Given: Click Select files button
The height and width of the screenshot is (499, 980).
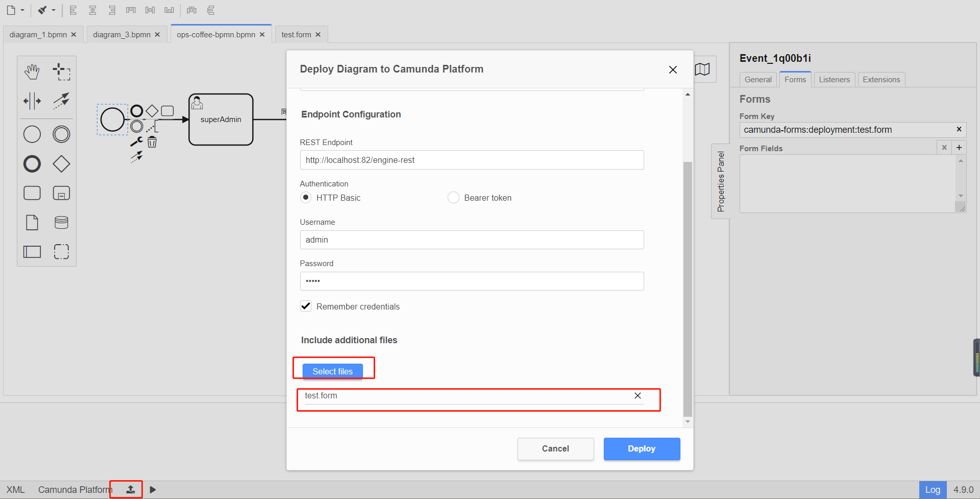Looking at the screenshot, I should (x=332, y=371).
